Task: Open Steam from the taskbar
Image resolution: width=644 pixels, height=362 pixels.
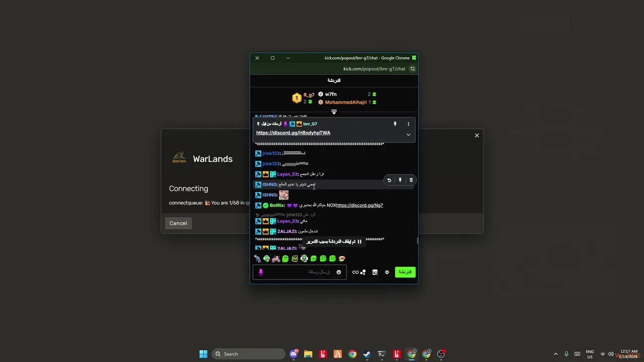Action: 367,354
